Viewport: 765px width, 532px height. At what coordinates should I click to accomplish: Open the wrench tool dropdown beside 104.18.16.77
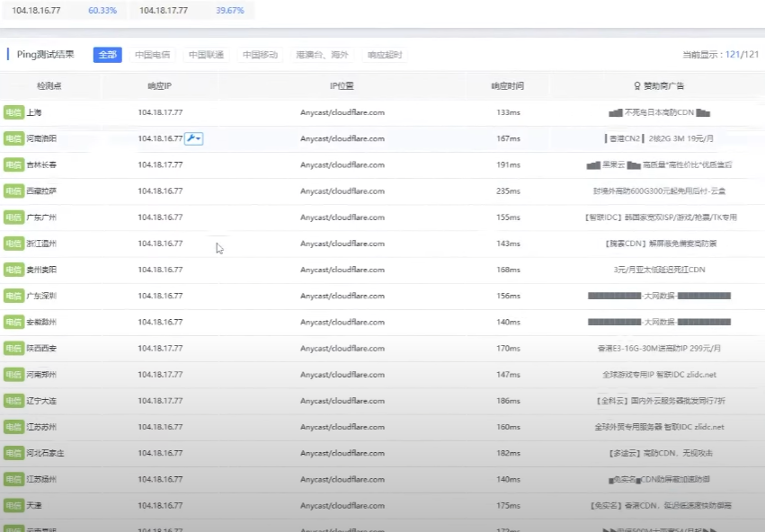(194, 138)
